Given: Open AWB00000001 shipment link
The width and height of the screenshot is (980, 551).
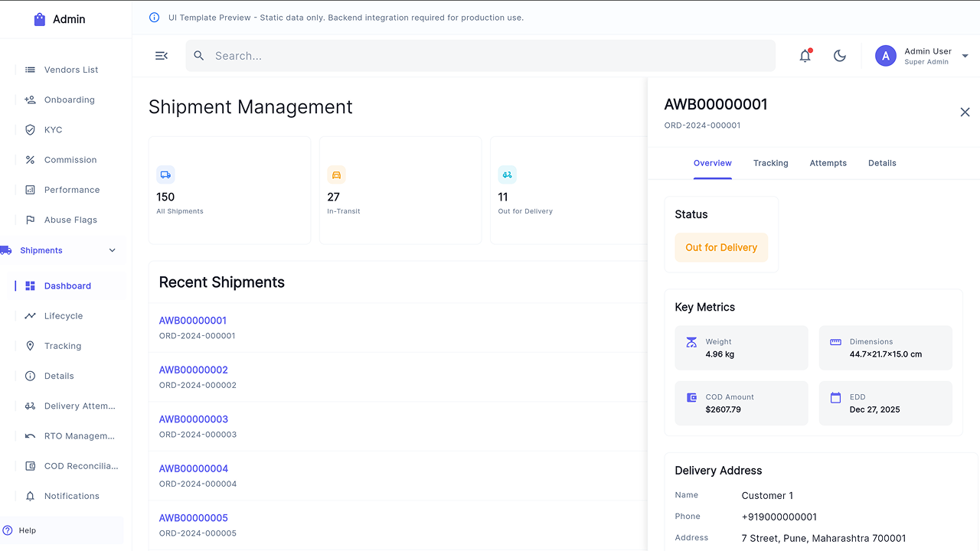Looking at the screenshot, I should click(x=193, y=321).
